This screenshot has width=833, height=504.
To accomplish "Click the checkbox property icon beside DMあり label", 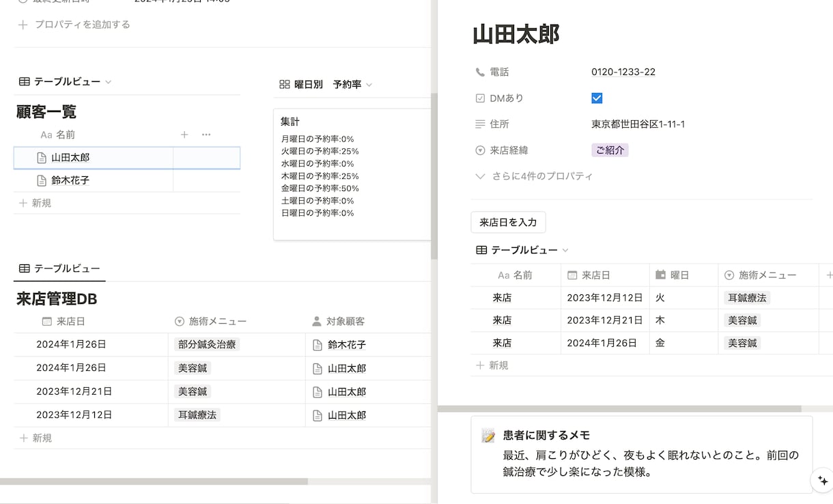I will [x=479, y=98].
